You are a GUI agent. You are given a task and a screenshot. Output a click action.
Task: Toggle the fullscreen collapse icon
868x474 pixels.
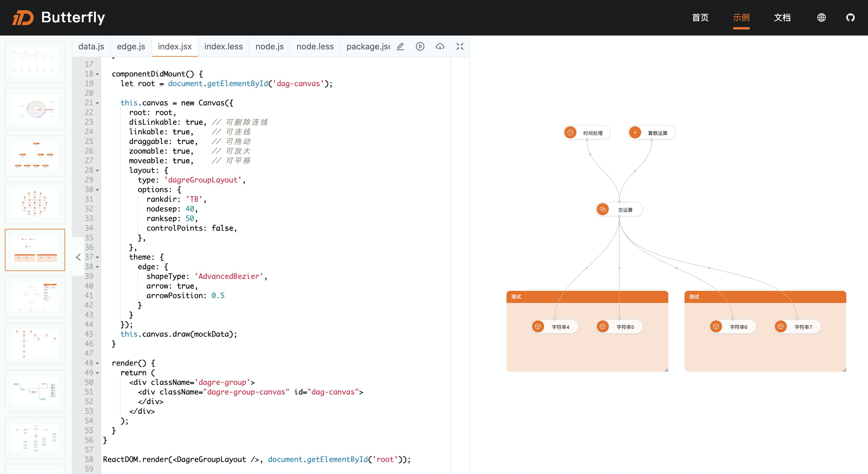pyautogui.click(x=460, y=46)
